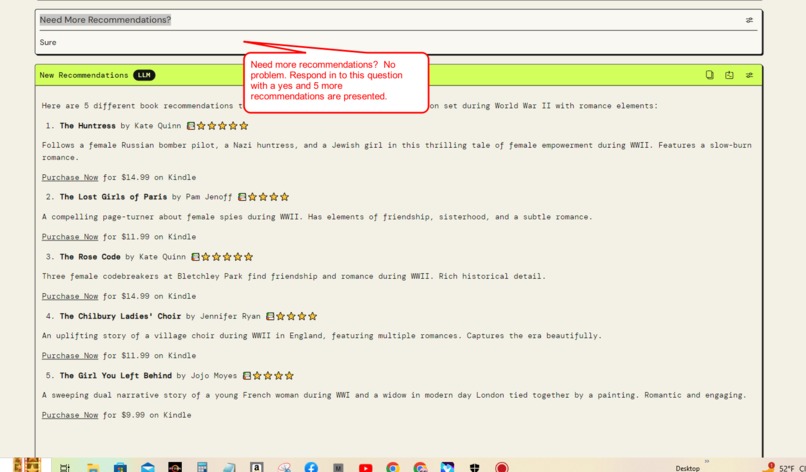
Task: Open Windows Security shield on the taskbar
Action: coord(474,467)
